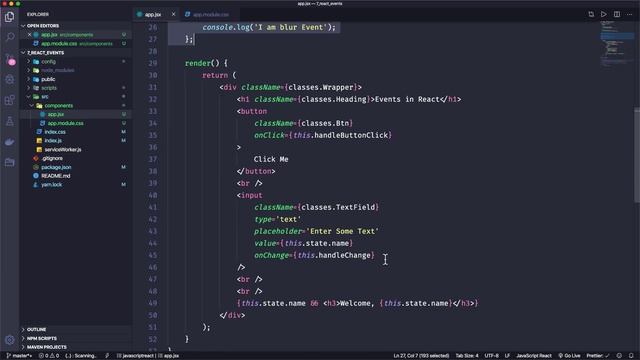
Task: Click the lightning icon in status bar
Action: 107,356
